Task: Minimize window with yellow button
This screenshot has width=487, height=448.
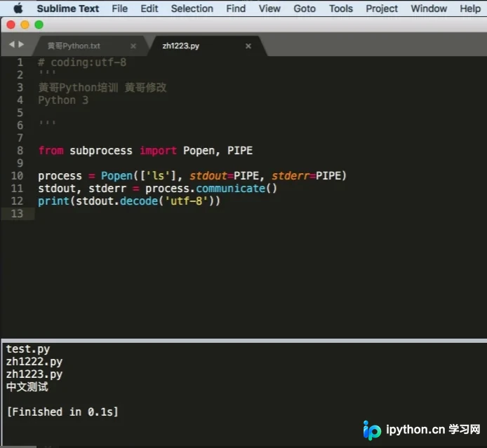Action: tap(25, 25)
